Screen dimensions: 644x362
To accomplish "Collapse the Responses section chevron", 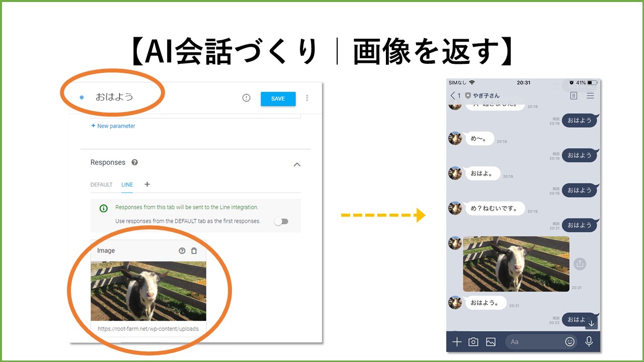I will (x=297, y=164).
